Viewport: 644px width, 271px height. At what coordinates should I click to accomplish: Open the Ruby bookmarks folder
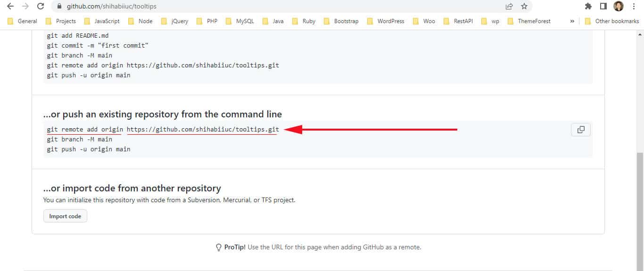pyautogui.click(x=304, y=21)
